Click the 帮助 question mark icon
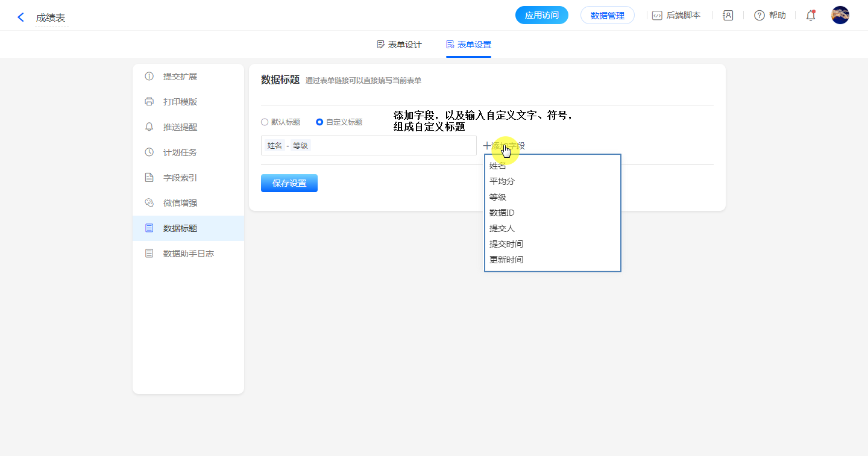 click(x=759, y=16)
